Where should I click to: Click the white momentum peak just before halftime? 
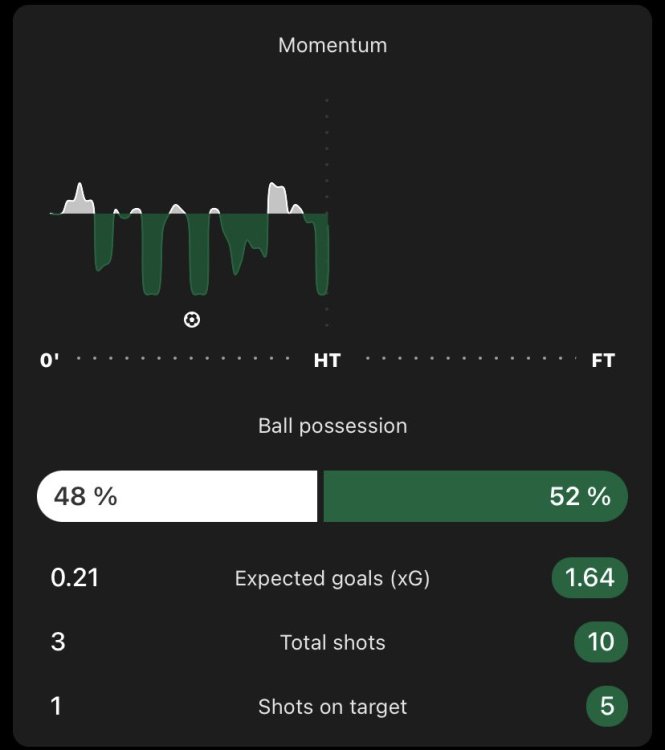[x=278, y=198]
